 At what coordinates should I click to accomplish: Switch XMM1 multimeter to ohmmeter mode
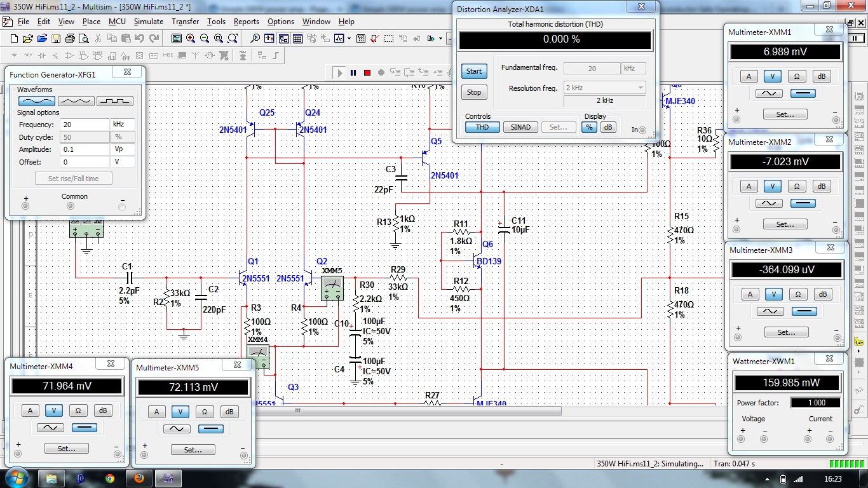point(797,76)
